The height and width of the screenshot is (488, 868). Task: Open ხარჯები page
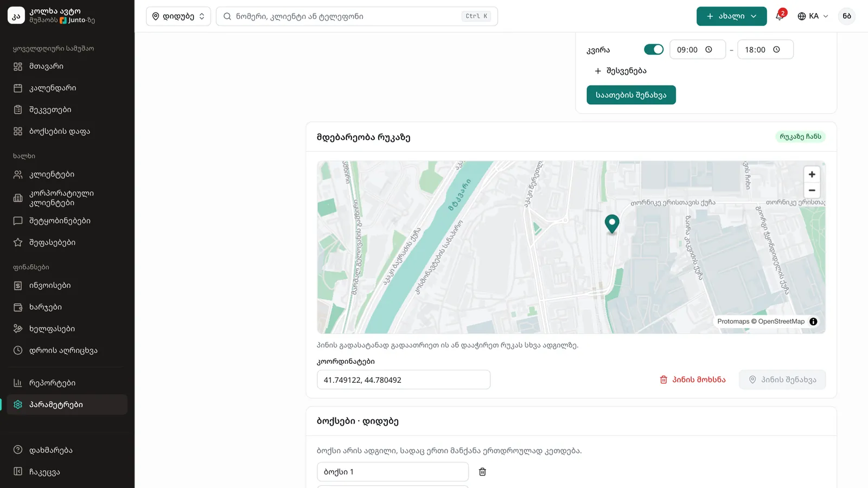[67, 307]
